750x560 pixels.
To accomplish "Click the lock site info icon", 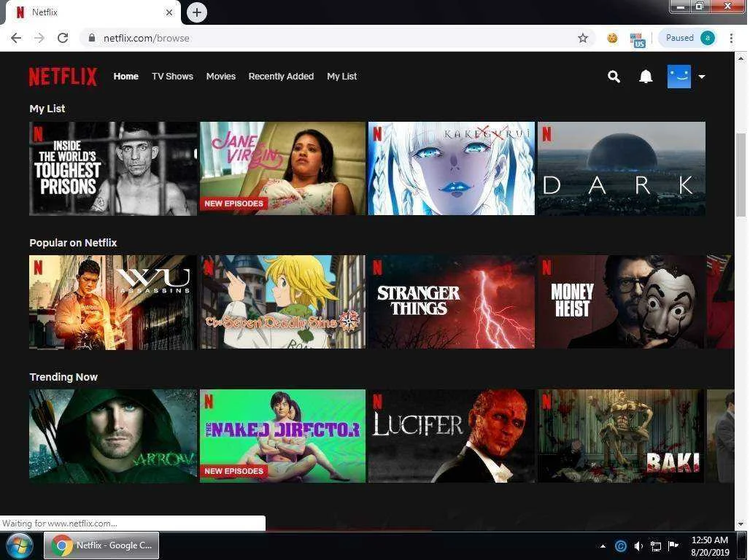I will 92,38.
